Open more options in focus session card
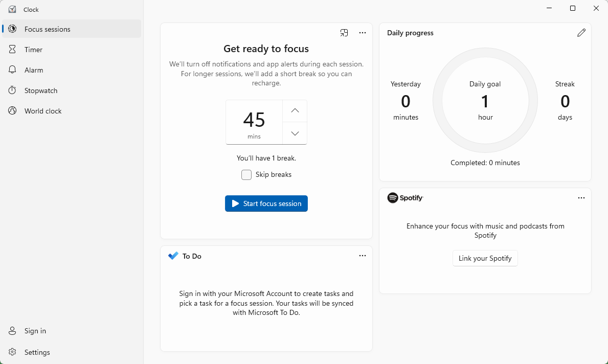Viewport: 608px width, 364px height. click(x=363, y=33)
